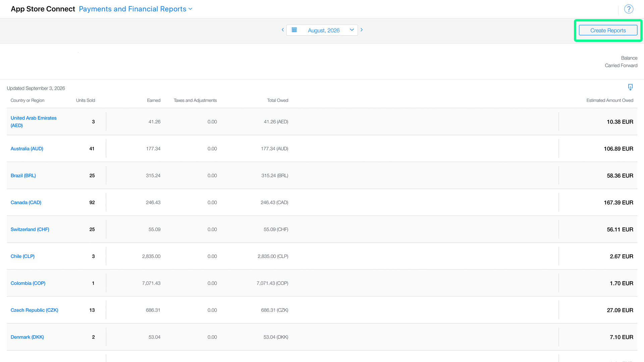Click the Estimated Amount Owed column header

[x=610, y=100]
